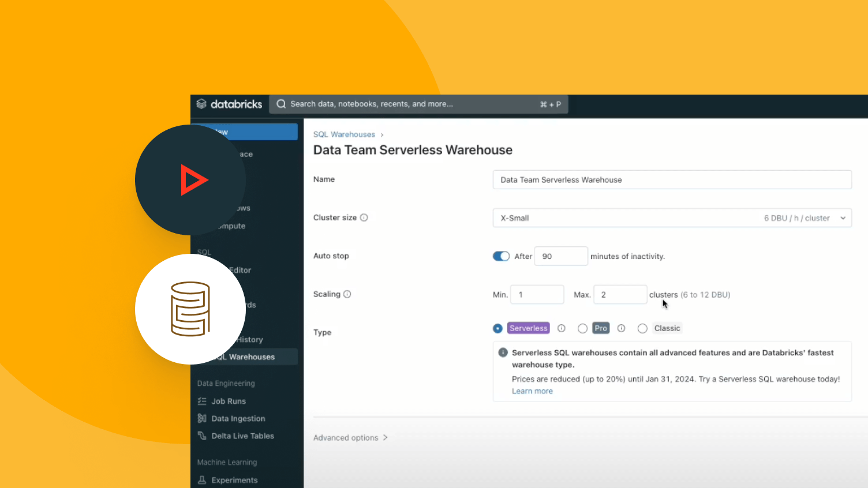868x488 pixels.
Task: Click the SQL Warehouses breadcrumb link
Action: pos(344,134)
